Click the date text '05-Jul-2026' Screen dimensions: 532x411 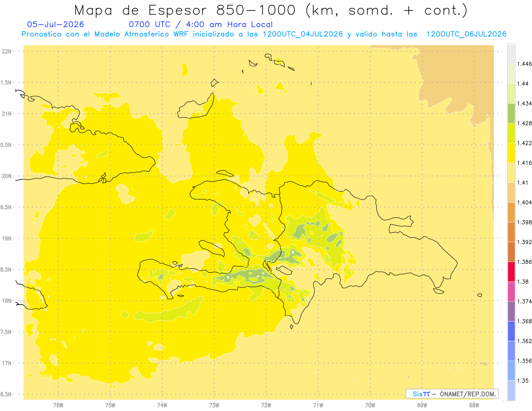(55, 24)
